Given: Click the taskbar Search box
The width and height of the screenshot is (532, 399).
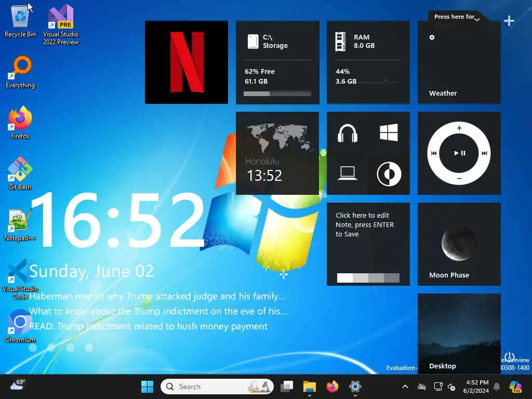Looking at the screenshot, I should point(217,387).
